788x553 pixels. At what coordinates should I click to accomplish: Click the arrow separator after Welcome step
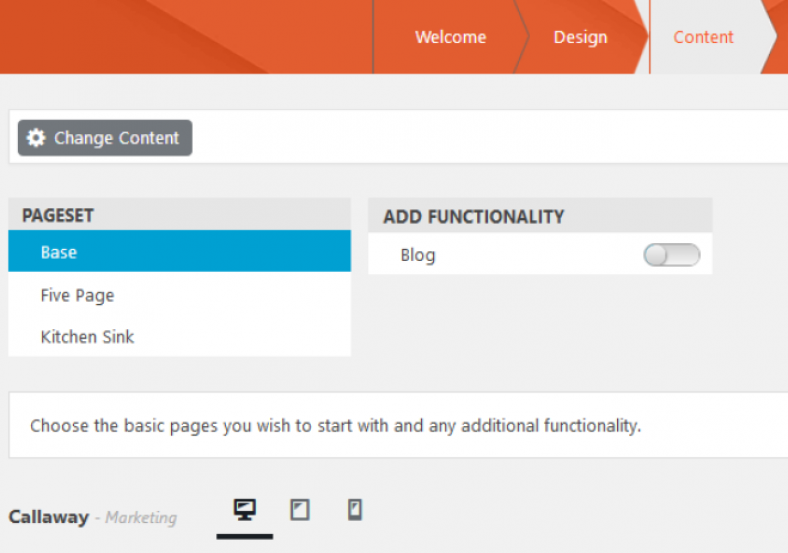(522, 37)
